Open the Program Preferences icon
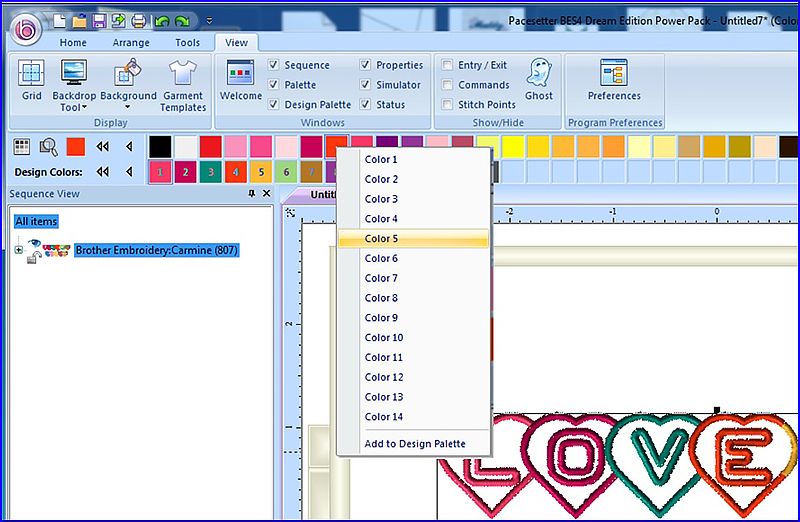Screen dimensions: 800x522 click(614, 78)
